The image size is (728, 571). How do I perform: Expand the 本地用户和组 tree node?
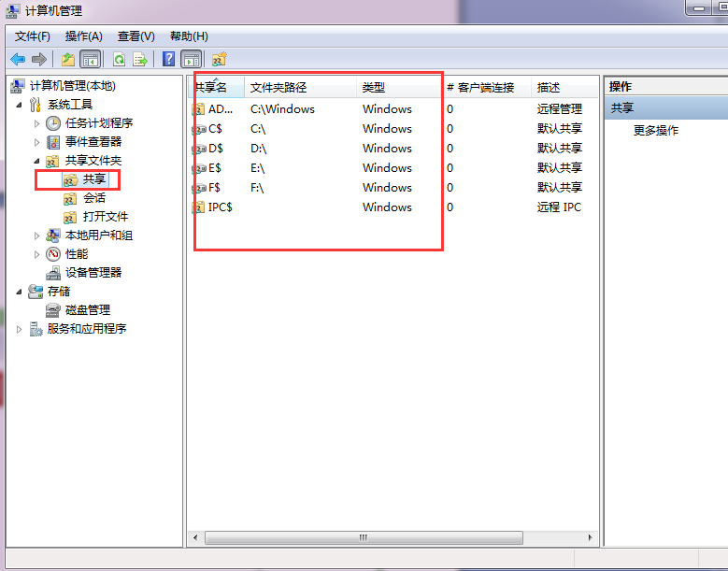pyautogui.click(x=36, y=236)
